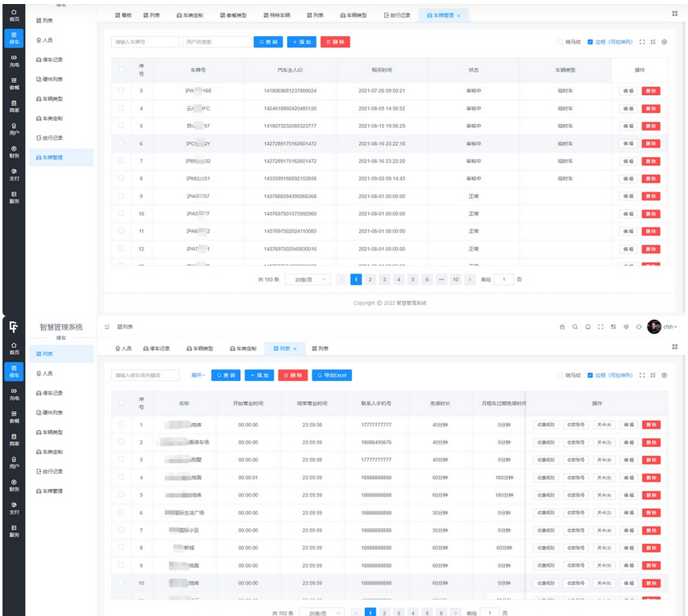Focus the 用户名搜索 input box
Screen dimensions: 688x616
click(215, 42)
